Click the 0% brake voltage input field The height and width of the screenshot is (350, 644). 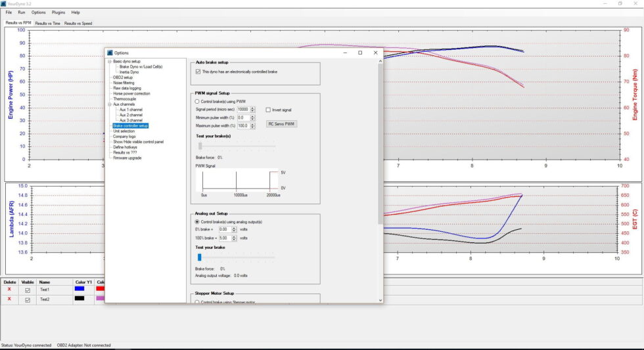(223, 229)
